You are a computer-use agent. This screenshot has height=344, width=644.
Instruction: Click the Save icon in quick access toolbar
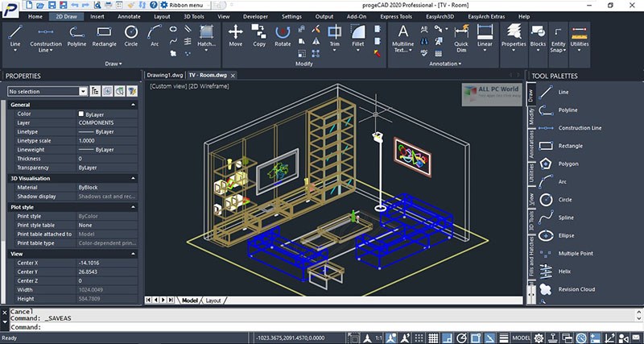pos(52,6)
